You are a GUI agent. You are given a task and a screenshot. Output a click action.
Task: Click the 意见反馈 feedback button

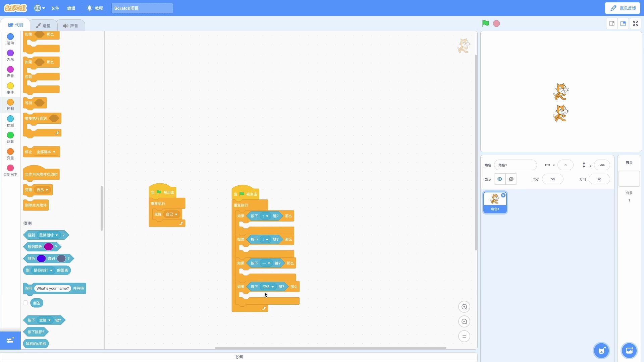[x=623, y=8]
